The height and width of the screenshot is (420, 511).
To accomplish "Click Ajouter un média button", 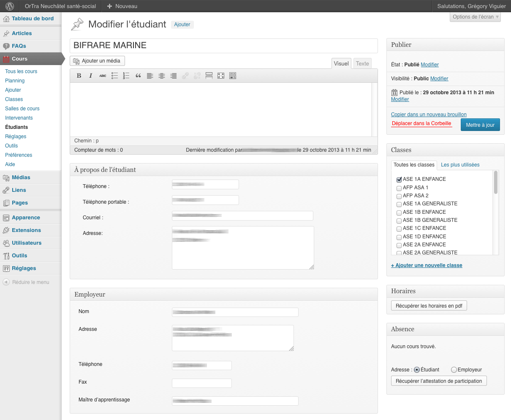I will pos(97,61).
